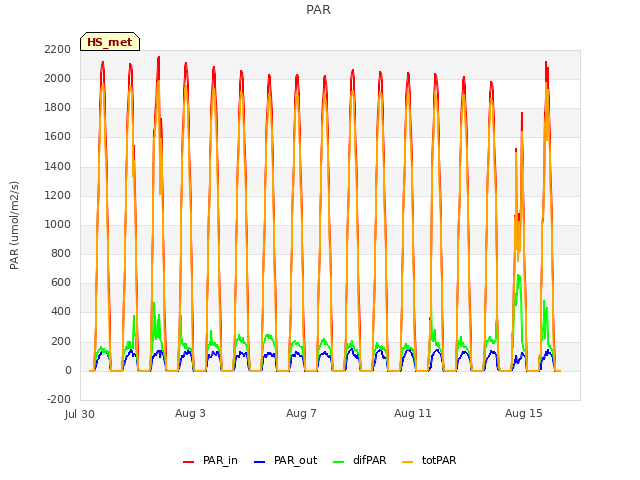Click the 1200 y-axis tick label
Image resolution: width=640 pixels, height=480 pixels.
[58, 196]
